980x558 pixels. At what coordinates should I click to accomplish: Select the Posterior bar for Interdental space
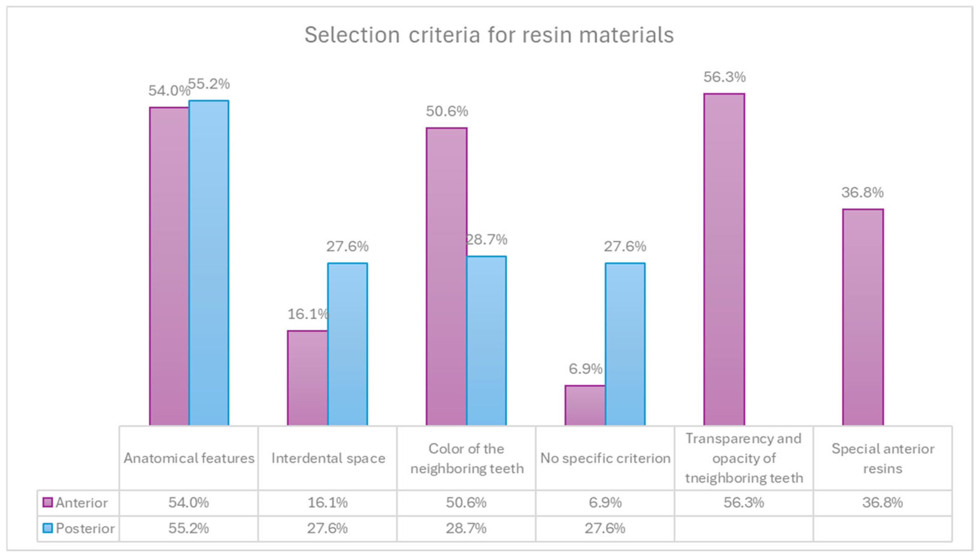coord(347,344)
